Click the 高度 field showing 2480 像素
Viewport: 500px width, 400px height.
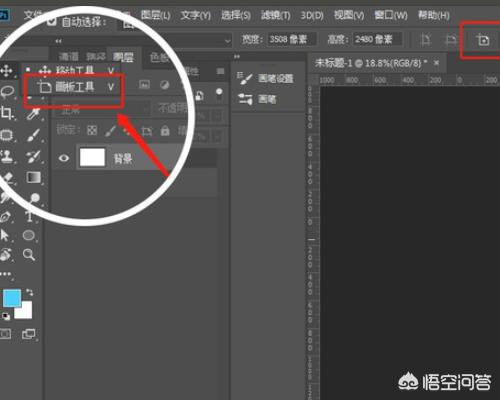[377, 40]
